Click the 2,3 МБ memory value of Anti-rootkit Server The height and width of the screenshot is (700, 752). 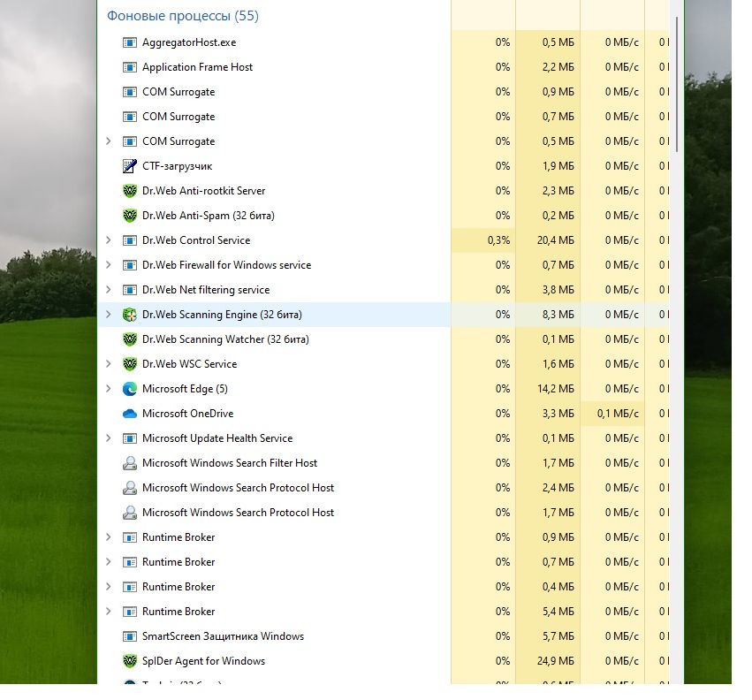point(558,191)
